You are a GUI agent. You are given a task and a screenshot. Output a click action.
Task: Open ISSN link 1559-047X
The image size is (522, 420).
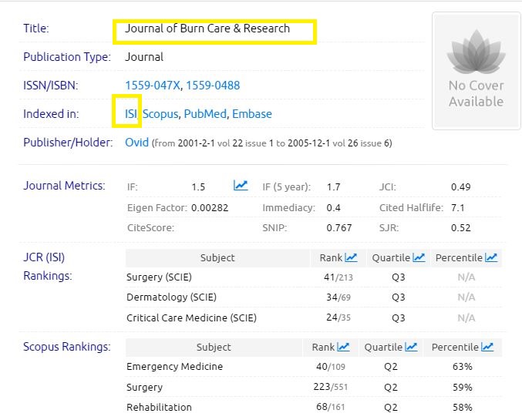pyautogui.click(x=152, y=86)
